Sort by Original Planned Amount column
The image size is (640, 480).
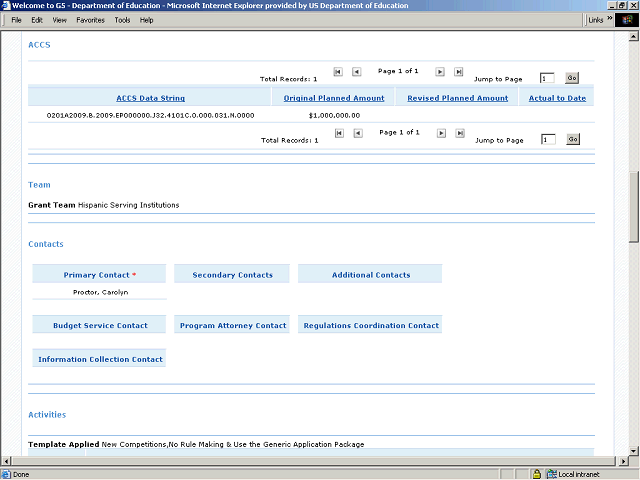[334, 98]
